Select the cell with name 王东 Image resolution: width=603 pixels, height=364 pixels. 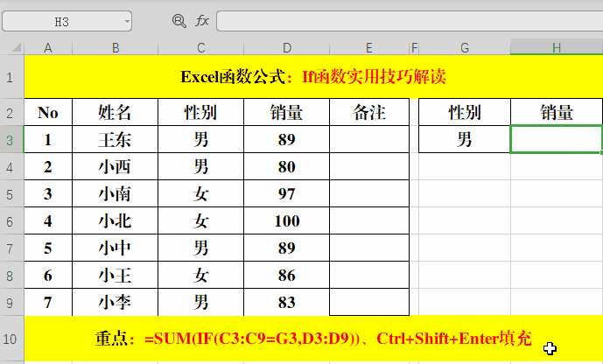(115, 139)
